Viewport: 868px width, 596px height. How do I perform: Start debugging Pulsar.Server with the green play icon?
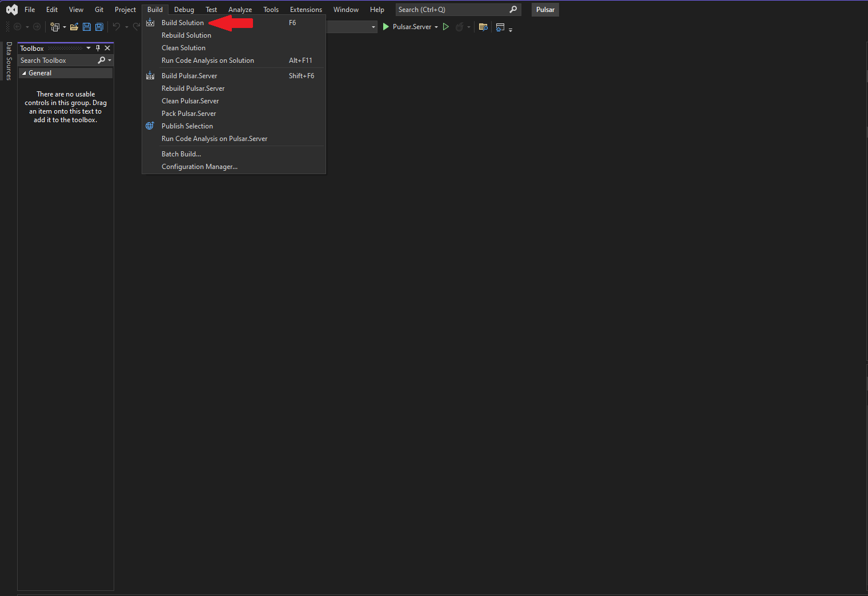click(x=386, y=27)
